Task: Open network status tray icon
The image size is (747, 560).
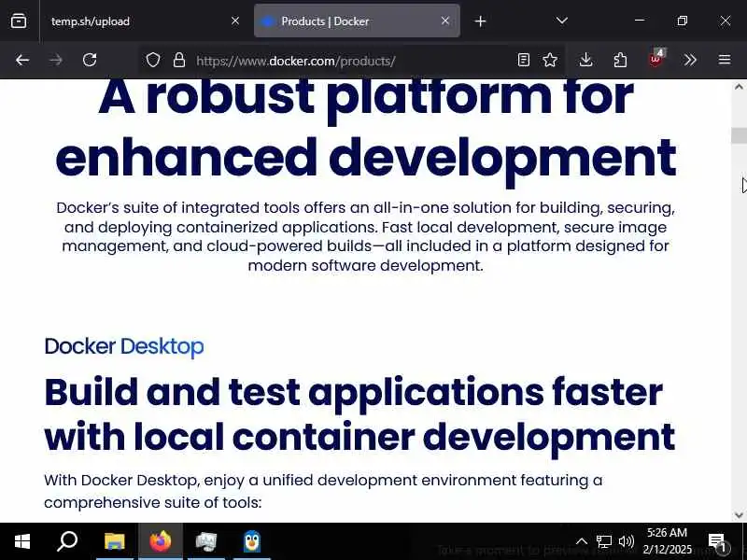Action: pos(603,541)
